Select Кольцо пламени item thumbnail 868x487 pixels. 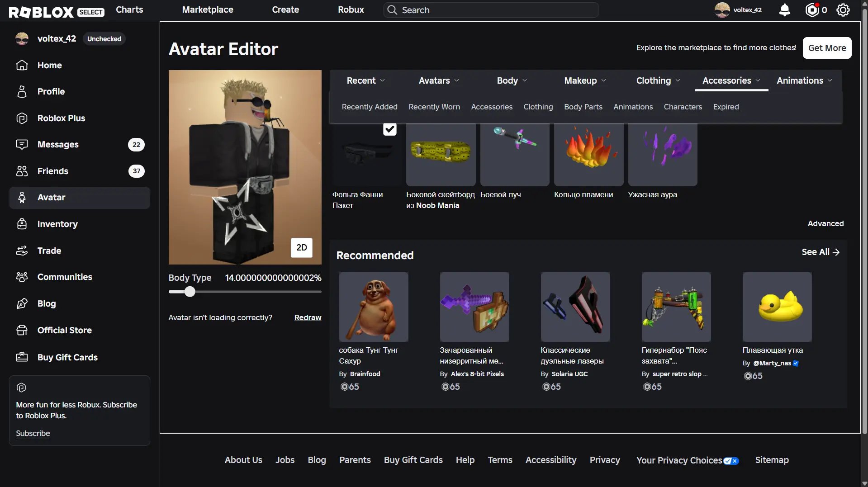(588, 154)
